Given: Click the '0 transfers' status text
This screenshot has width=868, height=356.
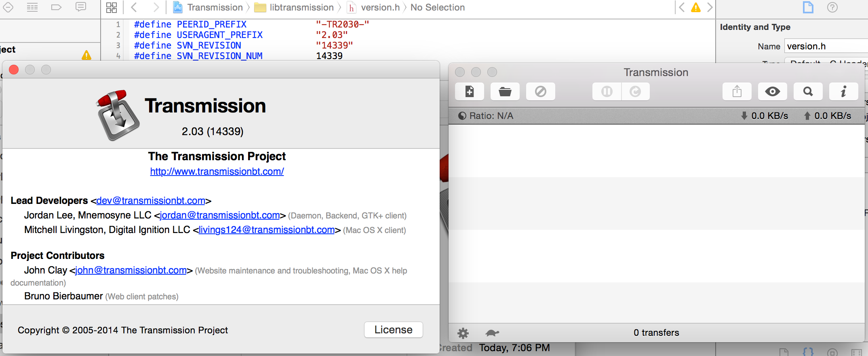Looking at the screenshot, I should (656, 333).
